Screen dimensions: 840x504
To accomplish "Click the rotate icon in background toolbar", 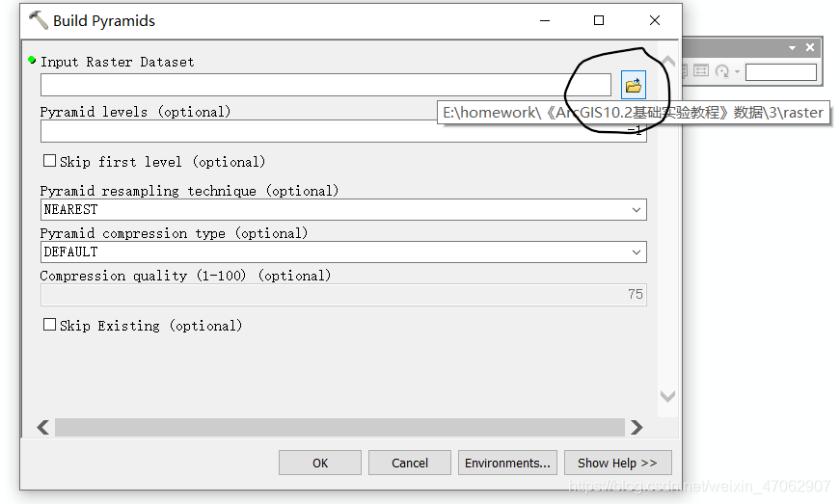I will coord(722,70).
